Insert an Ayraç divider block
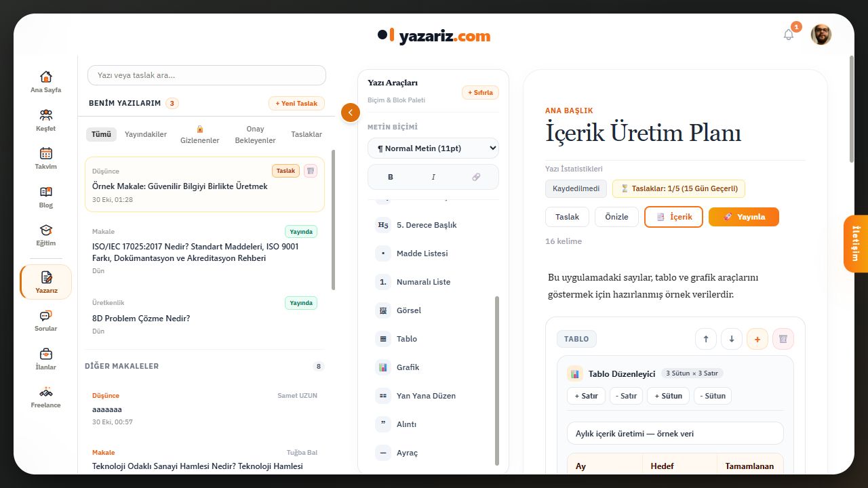The height and width of the screenshot is (488, 868). pyautogui.click(x=433, y=453)
